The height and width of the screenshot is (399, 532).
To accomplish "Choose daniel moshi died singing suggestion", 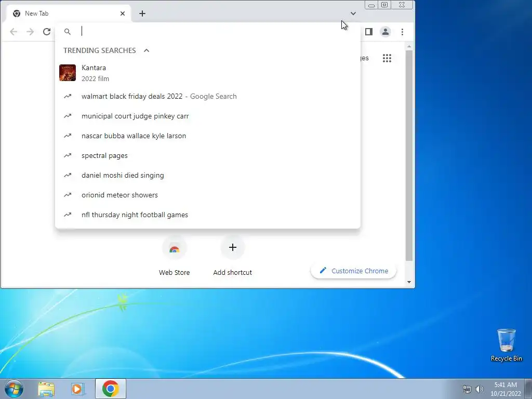I will pyautogui.click(x=208, y=175).
